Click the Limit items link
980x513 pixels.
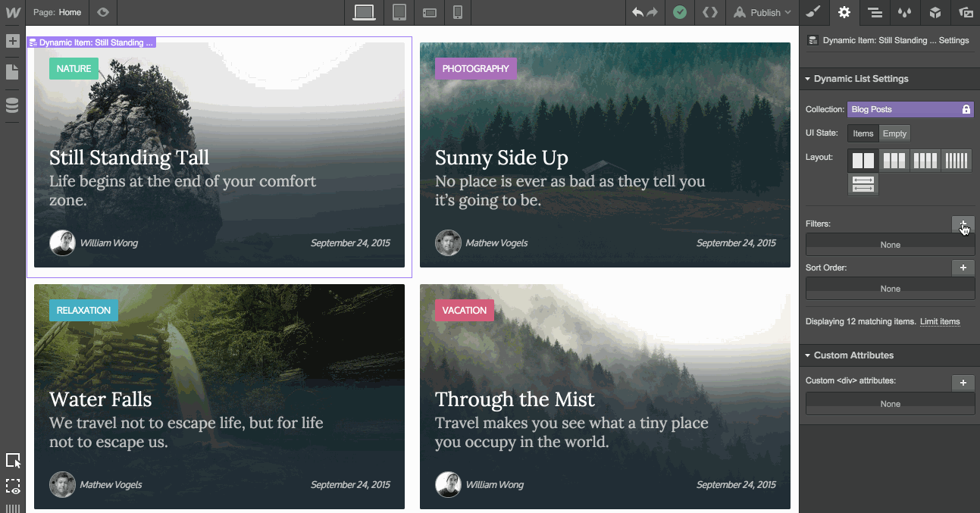[x=940, y=321]
